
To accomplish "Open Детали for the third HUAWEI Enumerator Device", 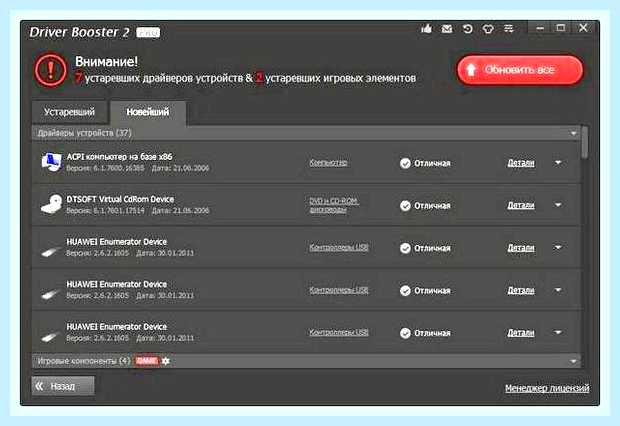I will (x=521, y=333).
